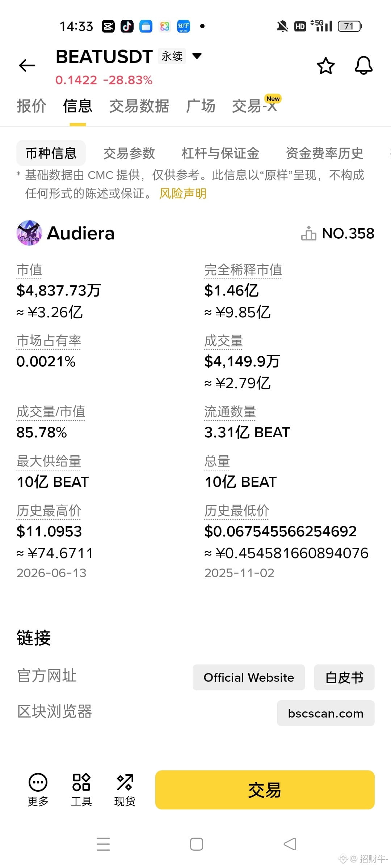Screen dimensions: 391x868
Task: Tap the Audiera coin logo
Action: click(29, 233)
